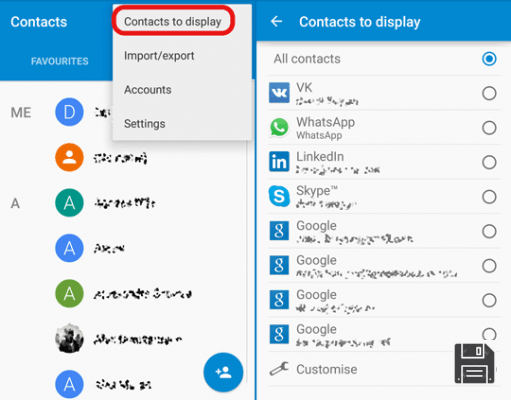
Task: Tap the Customise option label
Action: pos(327,369)
